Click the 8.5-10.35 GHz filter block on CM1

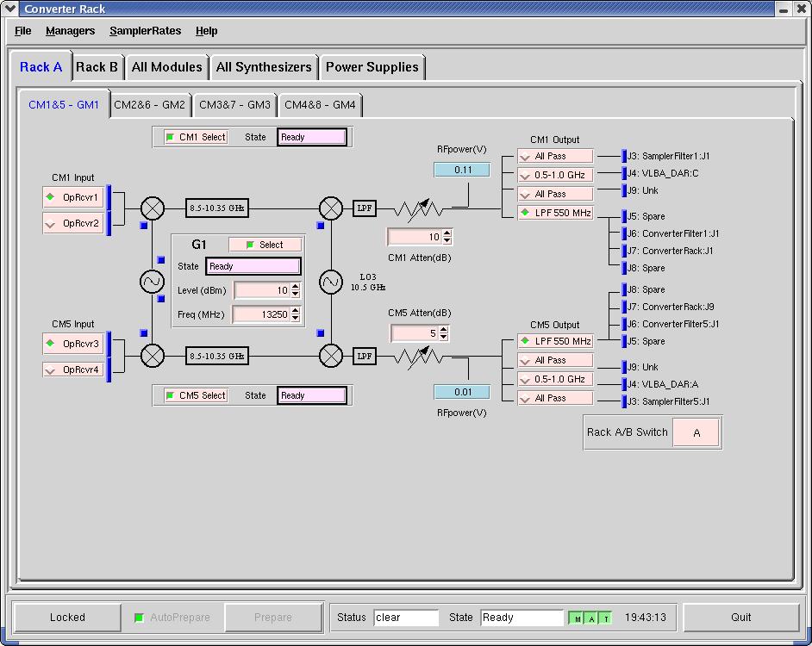(216, 208)
